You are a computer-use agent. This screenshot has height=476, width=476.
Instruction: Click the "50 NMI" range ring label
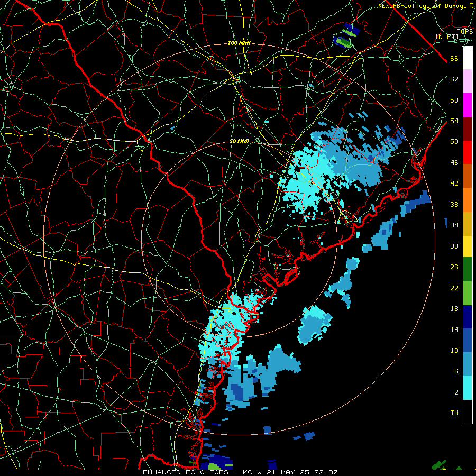[239, 141]
